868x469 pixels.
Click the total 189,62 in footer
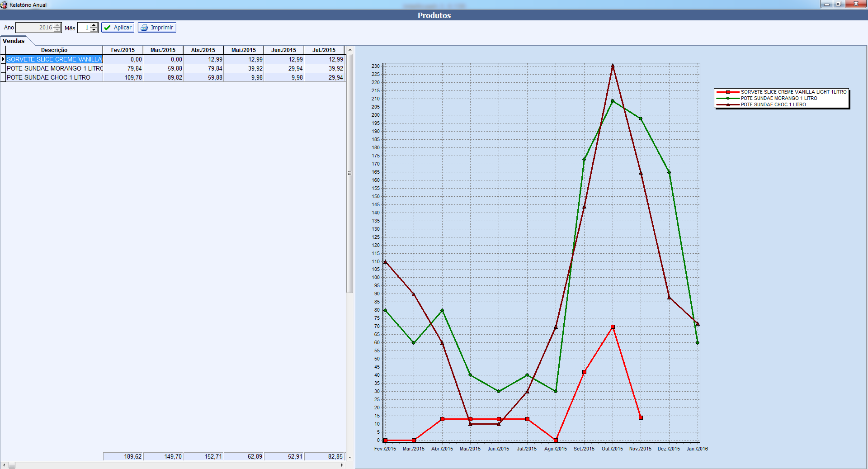click(x=123, y=456)
